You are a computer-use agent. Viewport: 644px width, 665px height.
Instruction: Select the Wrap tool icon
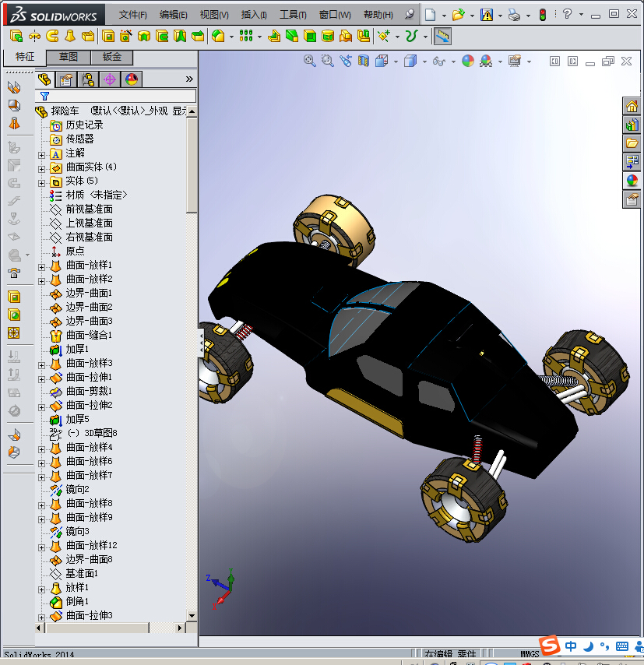(x=328, y=37)
